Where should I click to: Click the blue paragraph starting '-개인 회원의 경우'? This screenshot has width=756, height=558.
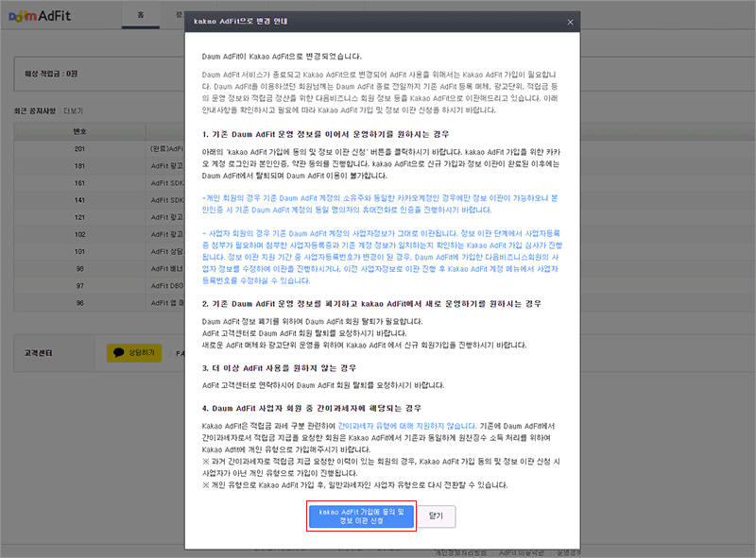(x=380, y=204)
